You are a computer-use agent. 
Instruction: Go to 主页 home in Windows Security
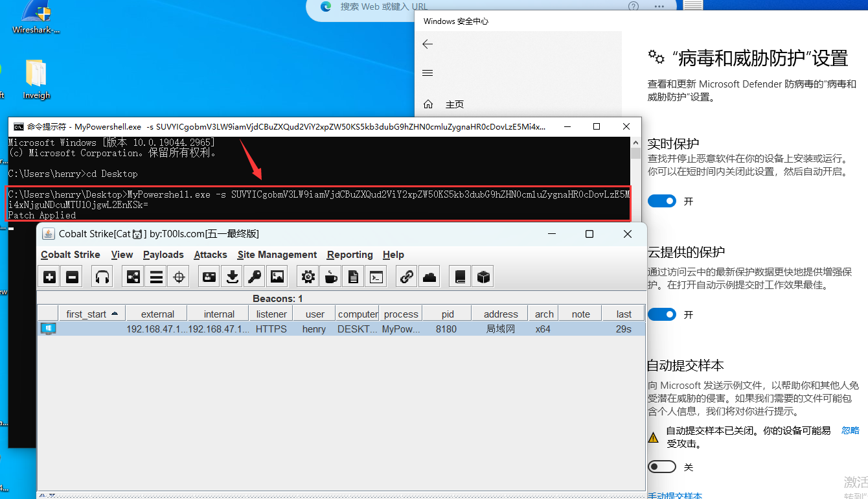coord(455,104)
